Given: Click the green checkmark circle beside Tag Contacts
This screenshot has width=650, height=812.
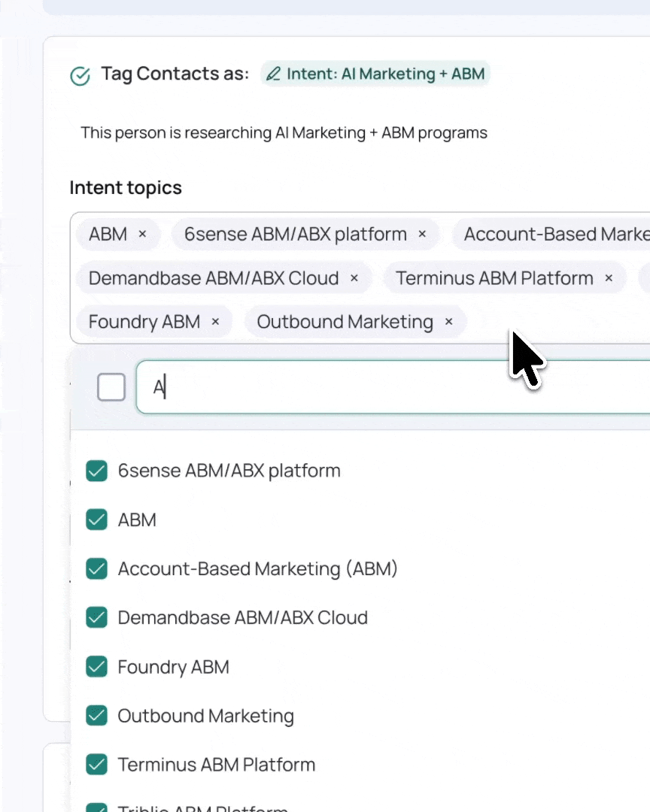Looking at the screenshot, I should 80,76.
